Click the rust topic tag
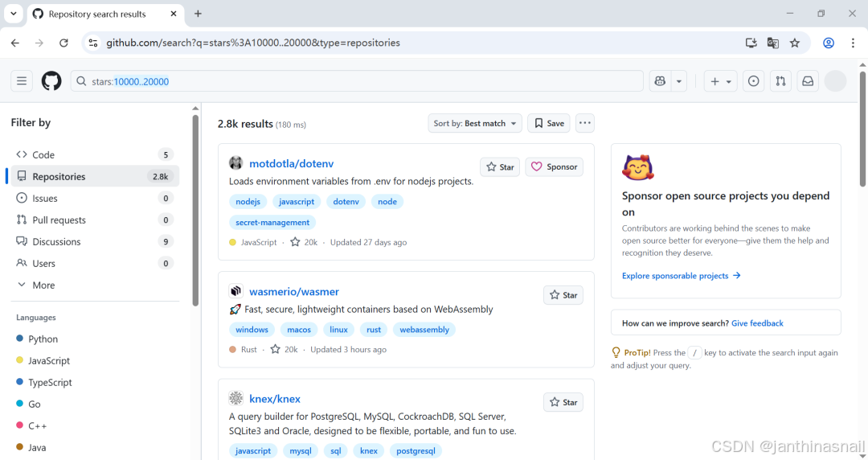 click(374, 329)
